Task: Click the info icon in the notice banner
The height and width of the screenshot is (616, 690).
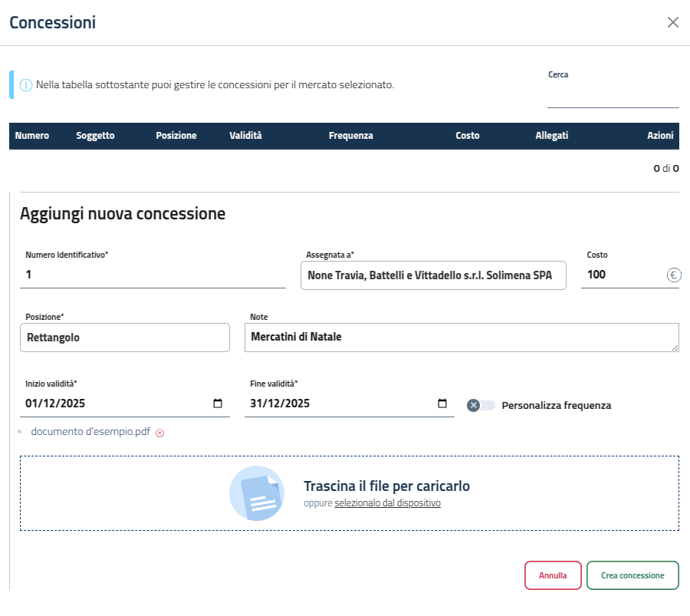Action: pyautogui.click(x=26, y=85)
